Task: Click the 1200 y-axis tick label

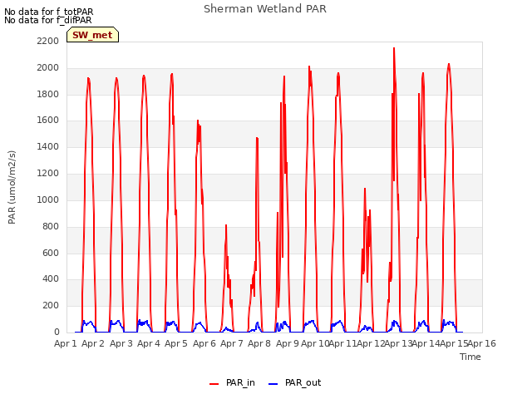Action: [48, 173]
